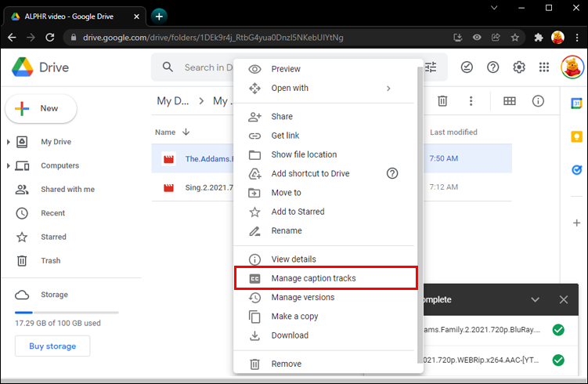588x384 pixels.
Task: Open Google Keep side panel icon
Action: coord(576,136)
